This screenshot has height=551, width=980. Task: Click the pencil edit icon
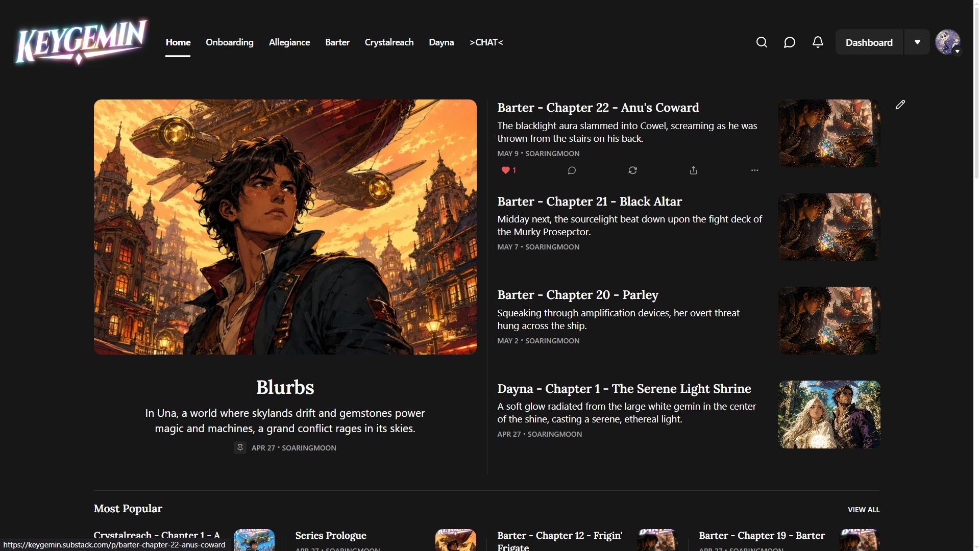tap(900, 105)
